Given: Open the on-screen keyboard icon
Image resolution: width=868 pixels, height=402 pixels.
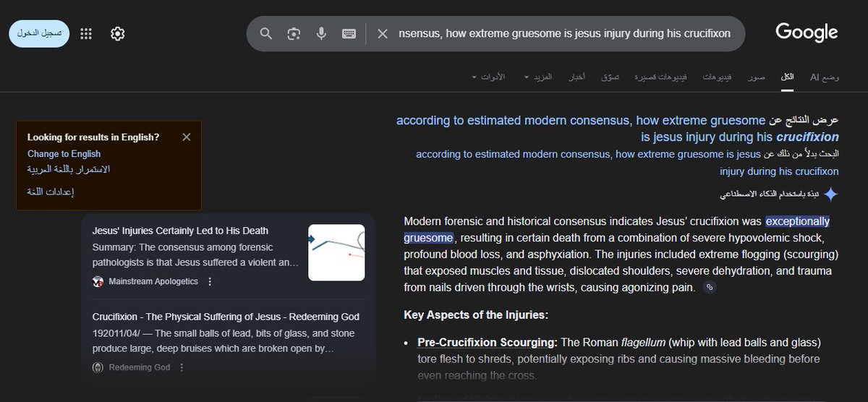Looking at the screenshot, I should 349,34.
